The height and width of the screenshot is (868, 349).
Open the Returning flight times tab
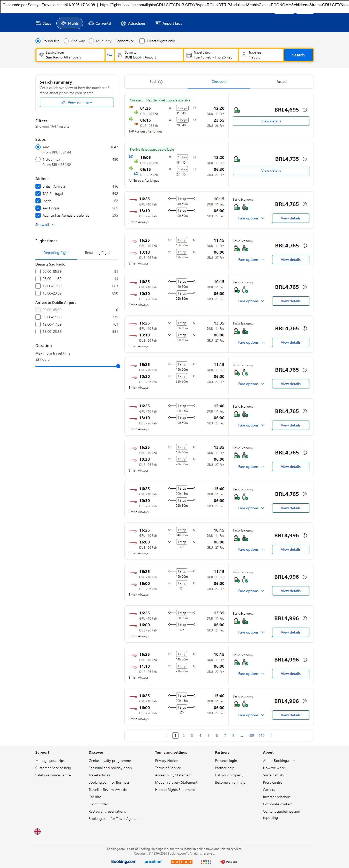point(97,253)
